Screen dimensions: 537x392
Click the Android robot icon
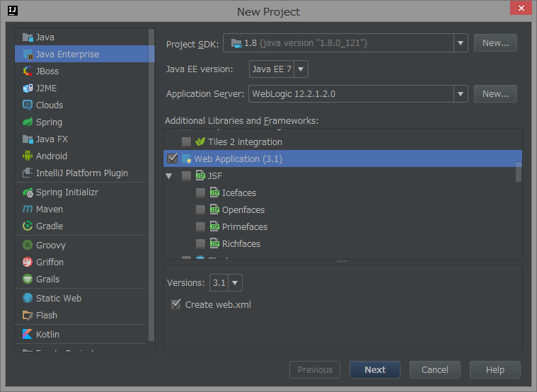(x=28, y=156)
